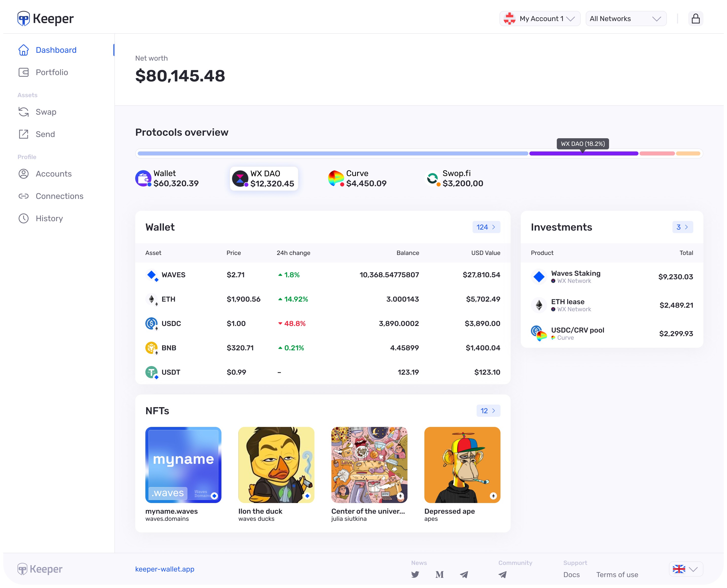Open the My Account 1 dropdown
This screenshot has width=727, height=588.
point(539,19)
